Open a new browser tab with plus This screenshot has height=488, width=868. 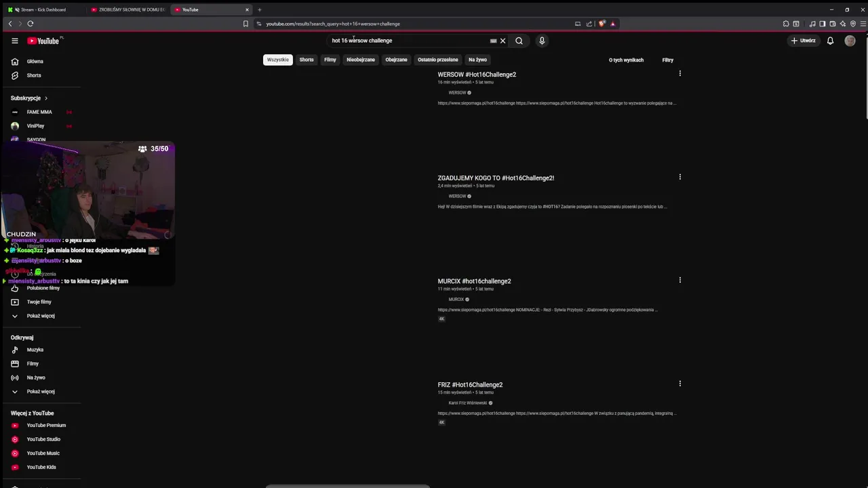(x=259, y=9)
